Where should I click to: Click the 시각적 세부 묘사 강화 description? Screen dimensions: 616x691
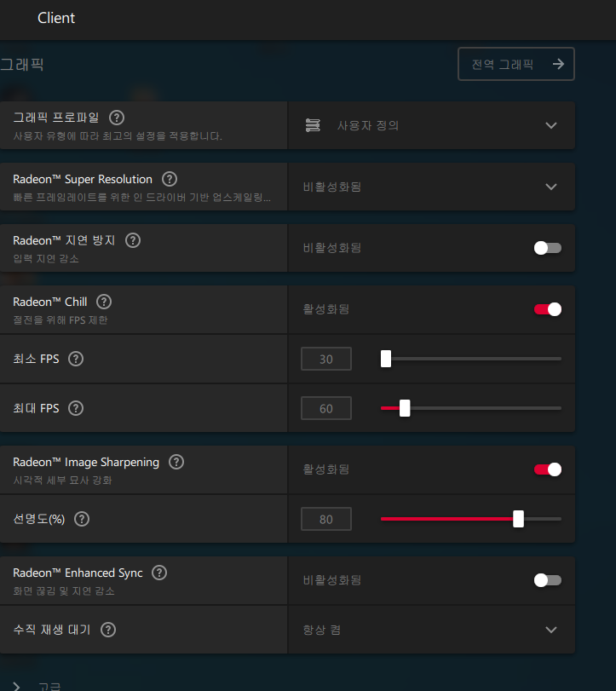[x=62, y=480]
